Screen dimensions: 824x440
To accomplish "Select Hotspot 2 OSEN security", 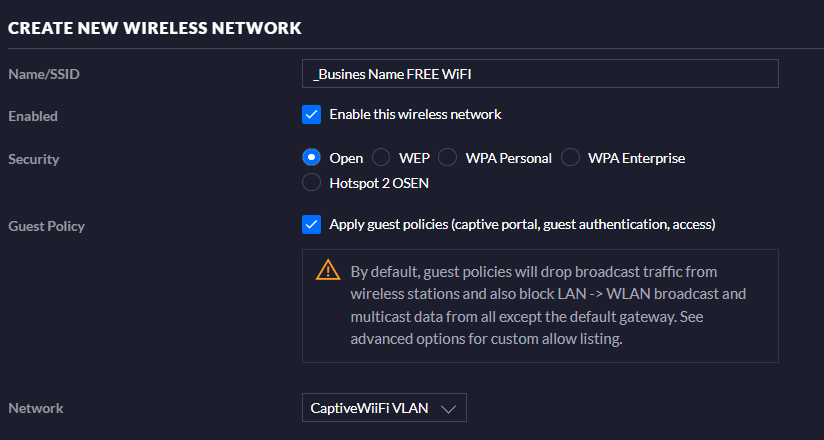I will pos(311,182).
